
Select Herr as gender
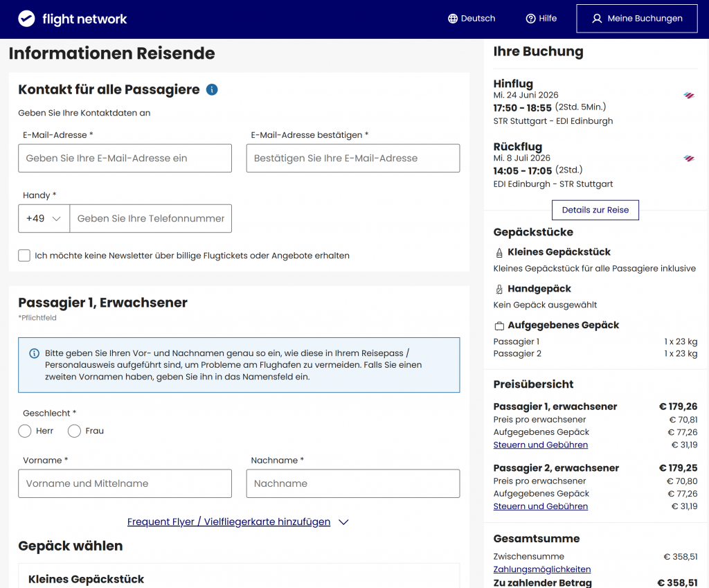[x=25, y=431]
